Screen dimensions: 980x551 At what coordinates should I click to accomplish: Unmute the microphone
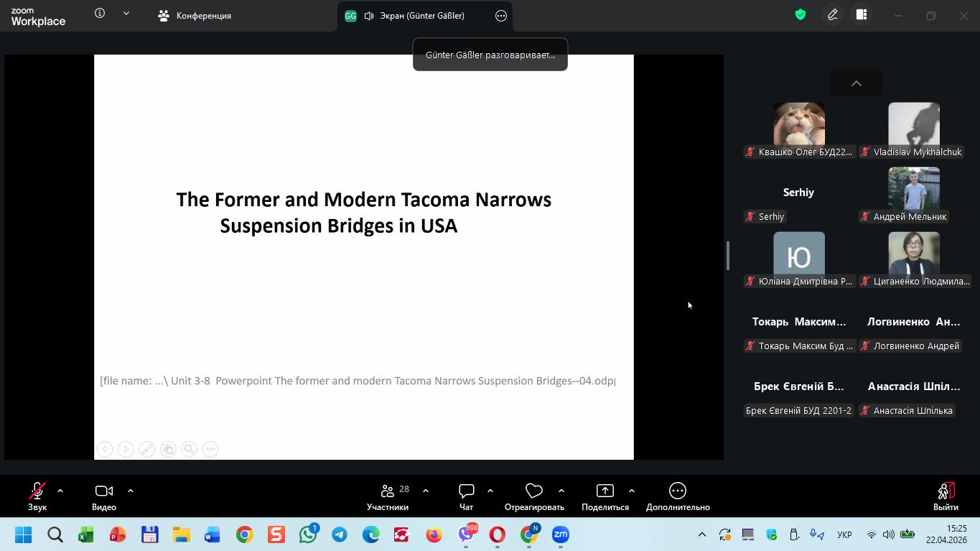tap(37, 497)
